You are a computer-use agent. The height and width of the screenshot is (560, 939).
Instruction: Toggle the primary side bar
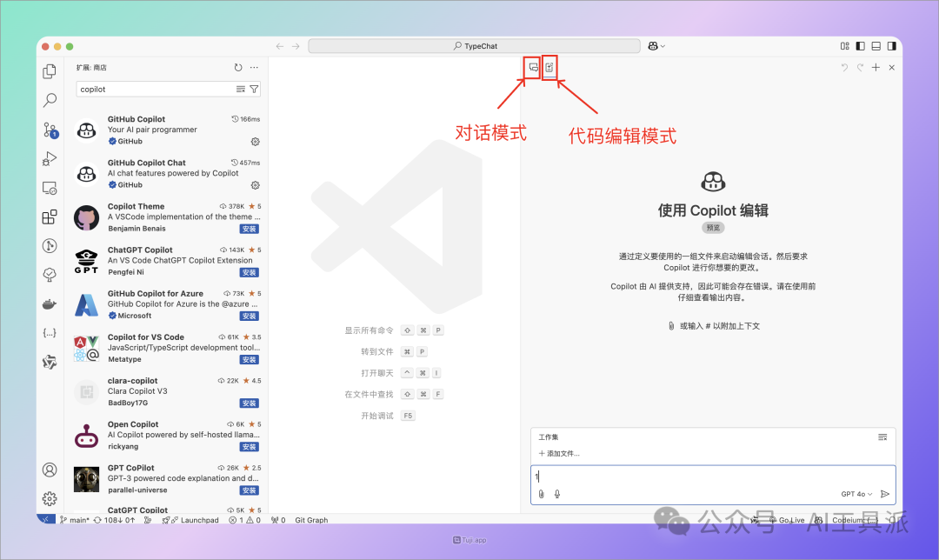click(x=861, y=46)
